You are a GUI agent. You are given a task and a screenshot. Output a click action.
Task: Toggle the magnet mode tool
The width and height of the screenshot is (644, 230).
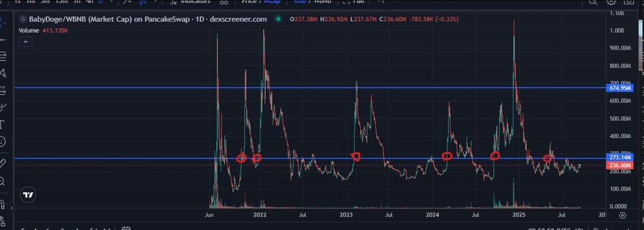(2, 204)
